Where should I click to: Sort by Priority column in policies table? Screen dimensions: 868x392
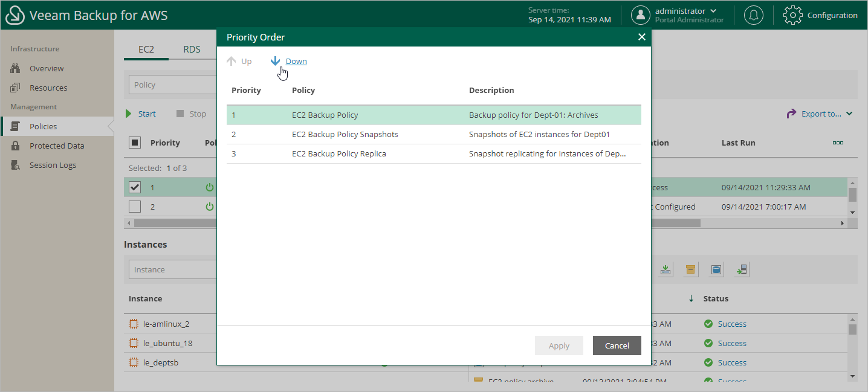pos(165,143)
